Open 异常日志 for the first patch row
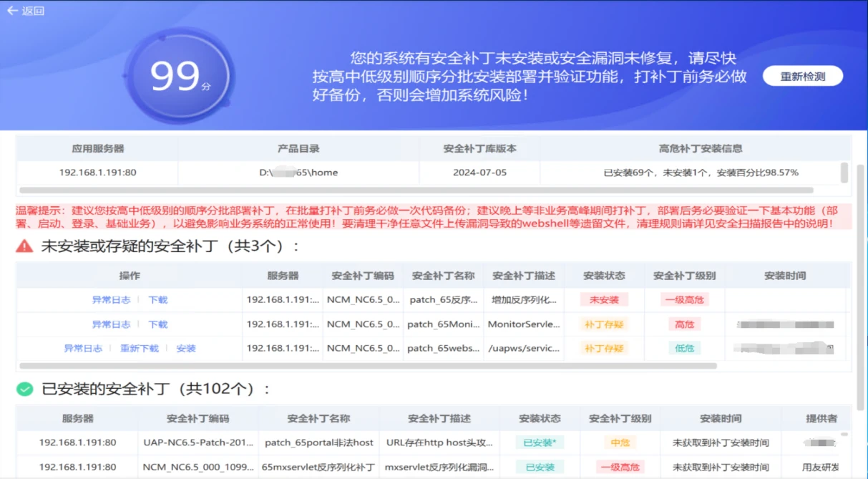The image size is (868, 479). click(111, 300)
